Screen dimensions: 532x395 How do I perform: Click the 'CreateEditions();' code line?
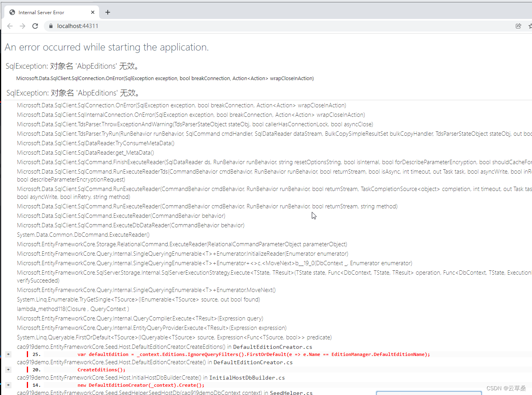[x=101, y=370]
